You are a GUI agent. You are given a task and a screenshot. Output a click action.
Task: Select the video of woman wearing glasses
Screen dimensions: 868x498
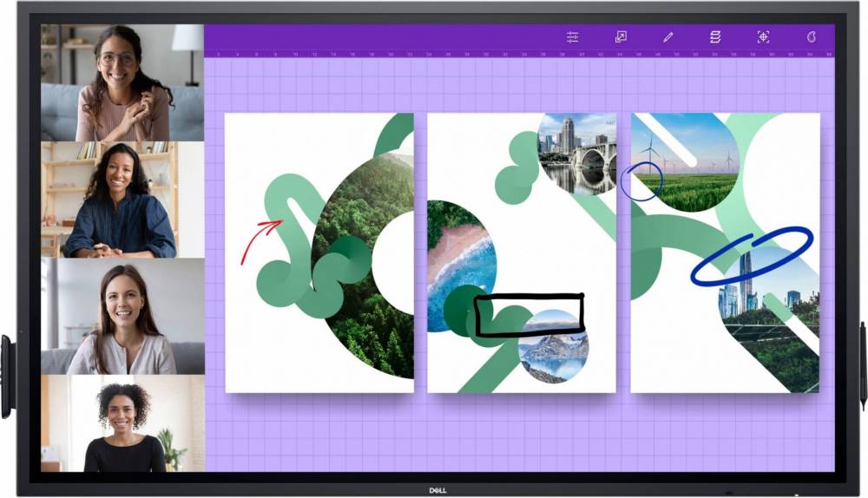[x=122, y=82]
